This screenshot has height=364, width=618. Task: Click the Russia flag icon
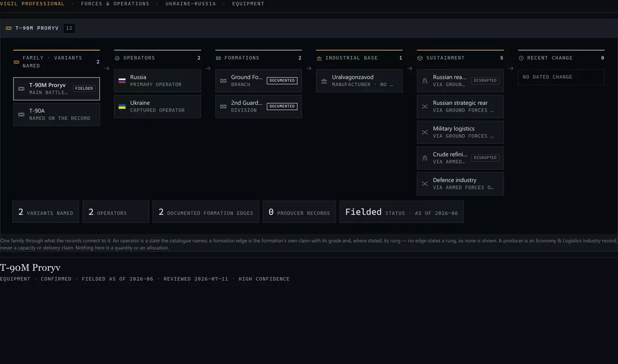tap(122, 81)
